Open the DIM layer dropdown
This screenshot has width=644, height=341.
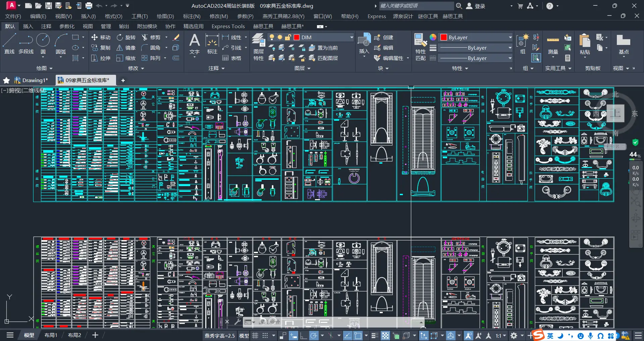tap(351, 37)
